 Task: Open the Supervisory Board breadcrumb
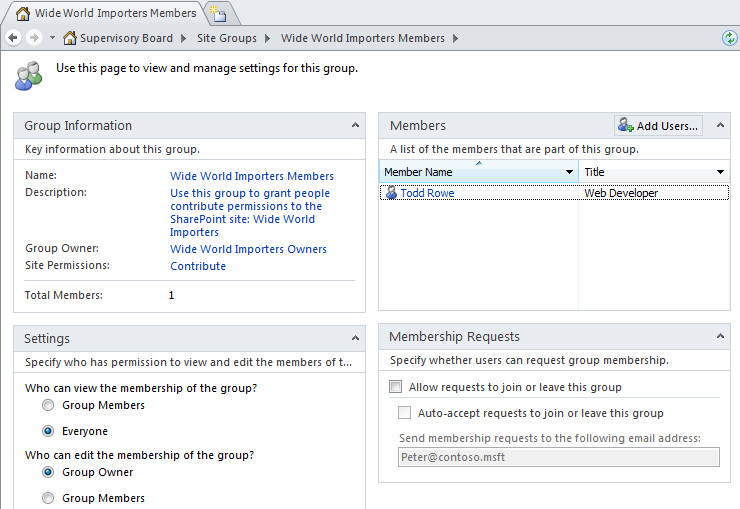[126, 38]
